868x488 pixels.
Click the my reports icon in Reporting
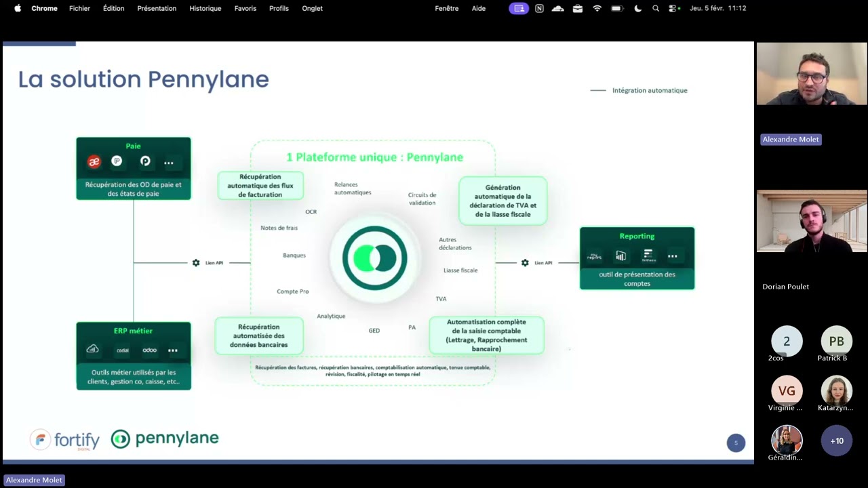tap(595, 256)
